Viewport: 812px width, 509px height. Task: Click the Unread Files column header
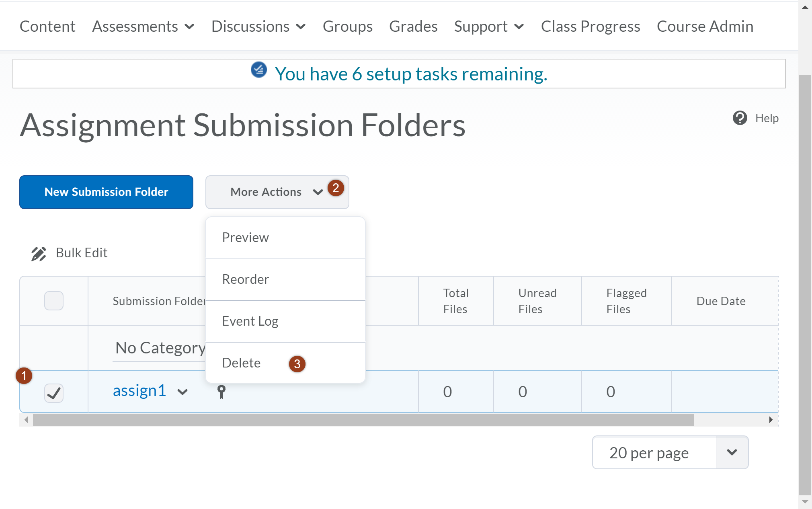(537, 301)
